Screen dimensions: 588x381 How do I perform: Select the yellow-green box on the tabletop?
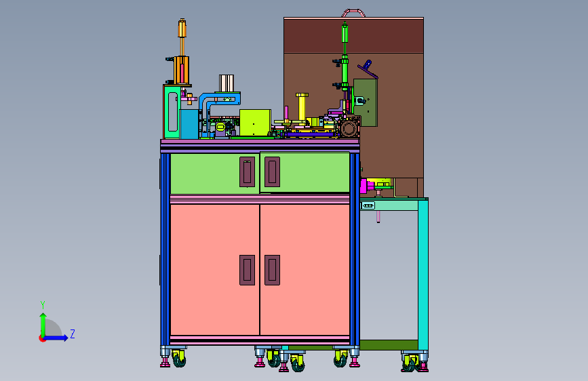255,123
